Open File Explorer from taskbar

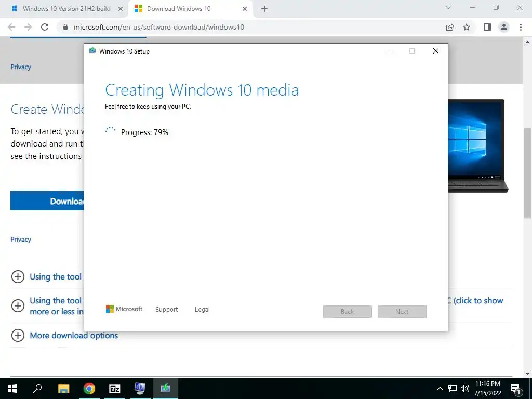(63, 388)
